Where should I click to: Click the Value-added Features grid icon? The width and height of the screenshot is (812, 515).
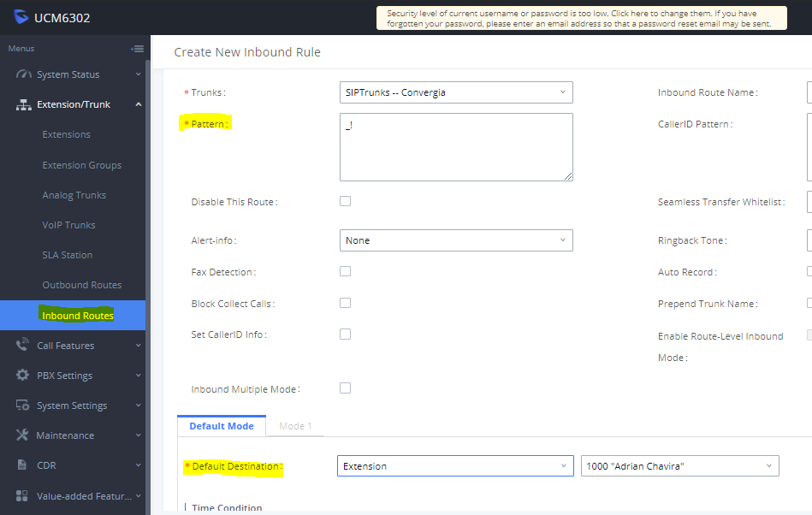coord(21,496)
